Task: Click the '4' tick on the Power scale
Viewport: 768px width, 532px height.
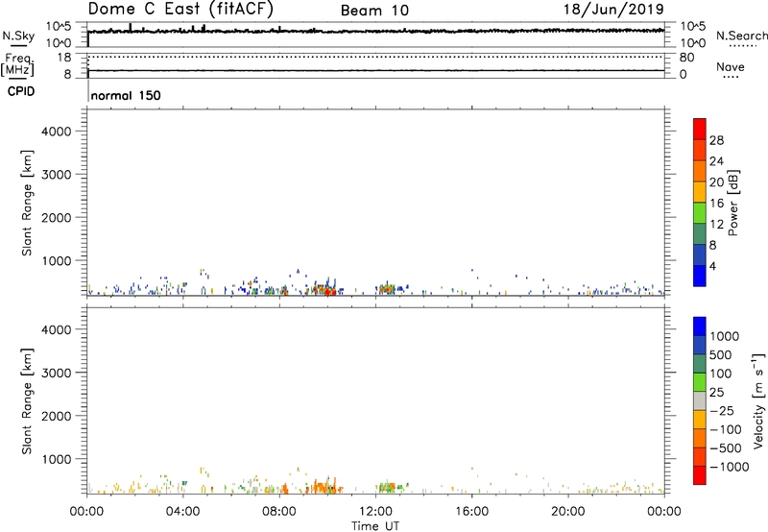Action: [x=712, y=266]
